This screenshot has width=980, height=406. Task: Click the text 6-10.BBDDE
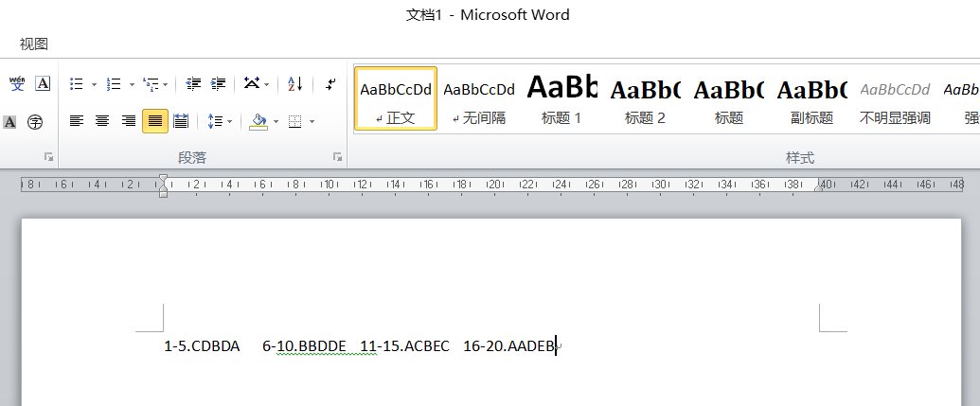click(x=304, y=346)
